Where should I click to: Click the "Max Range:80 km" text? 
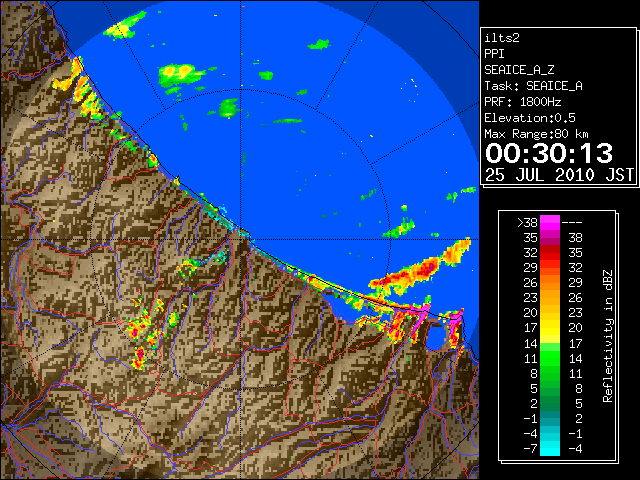536,134
